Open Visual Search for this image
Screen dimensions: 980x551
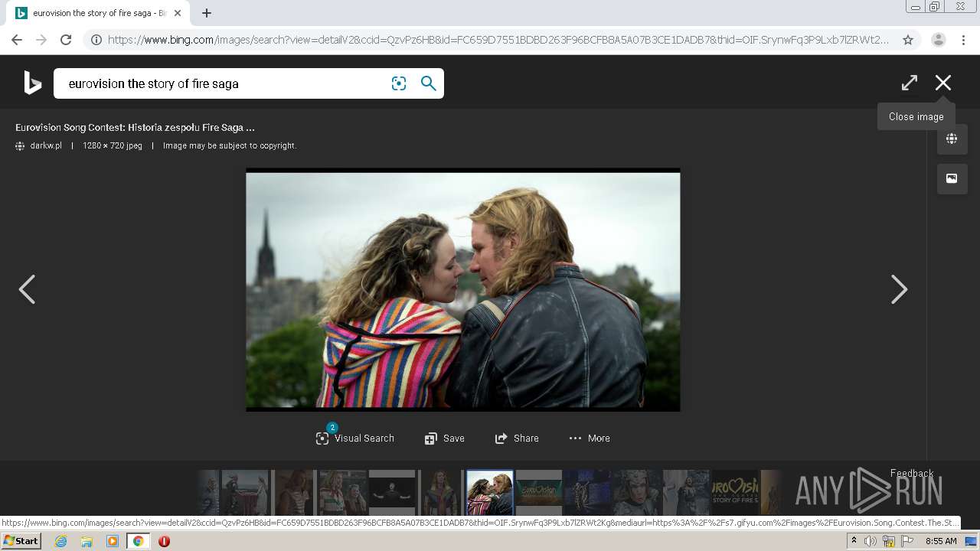355,438
